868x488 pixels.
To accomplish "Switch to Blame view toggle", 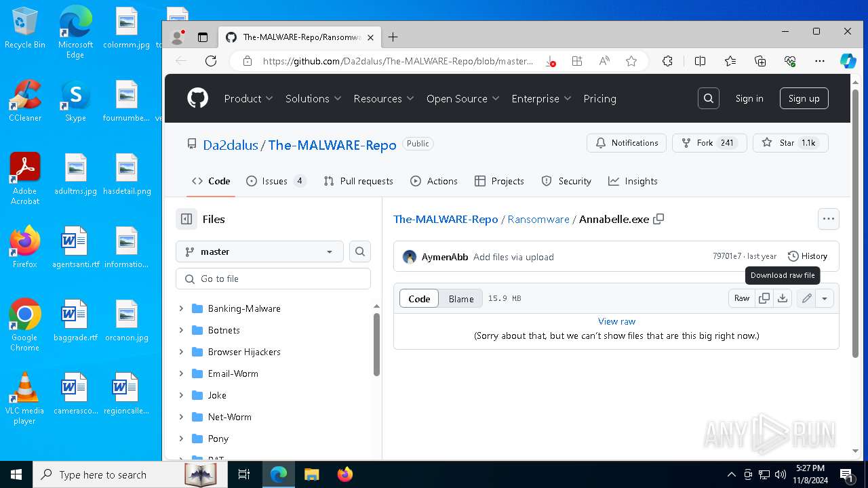I will [461, 299].
